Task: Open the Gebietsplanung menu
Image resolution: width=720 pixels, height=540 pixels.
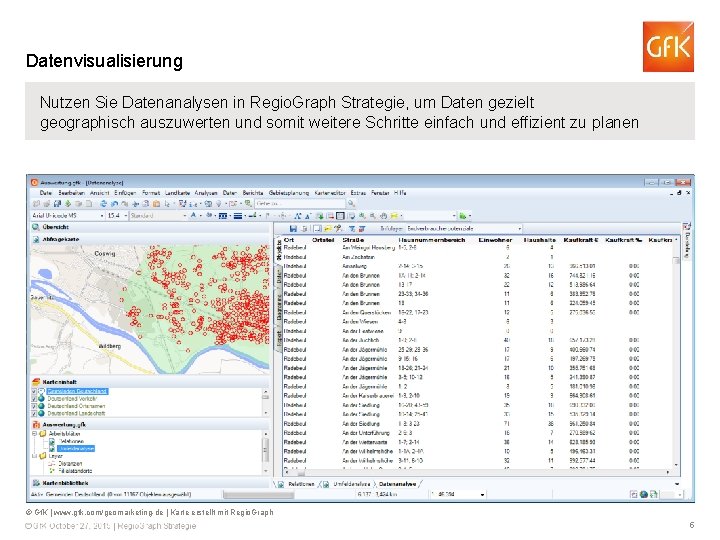Action: point(289,193)
